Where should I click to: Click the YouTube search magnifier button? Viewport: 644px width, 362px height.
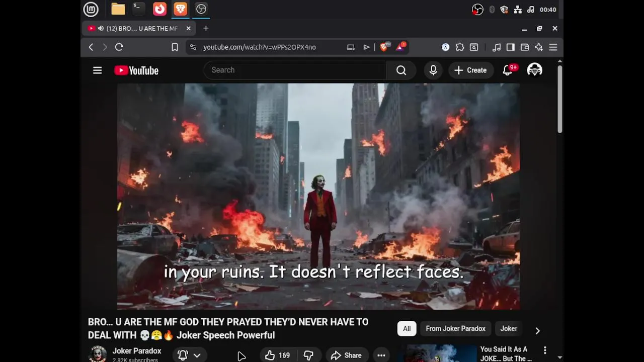[x=401, y=70]
